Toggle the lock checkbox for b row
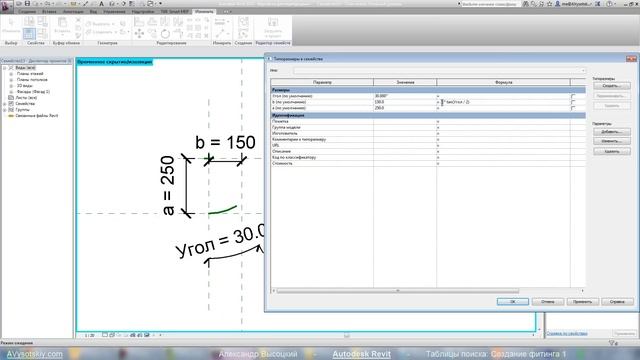The width and height of the screenshot is (640, 360). coord(573,102)
